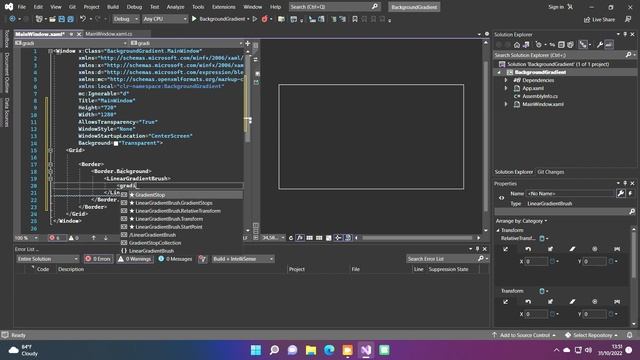Click the Save All toolbar icon
This screenshot has height=360, width=640.
tap(70, 19)
